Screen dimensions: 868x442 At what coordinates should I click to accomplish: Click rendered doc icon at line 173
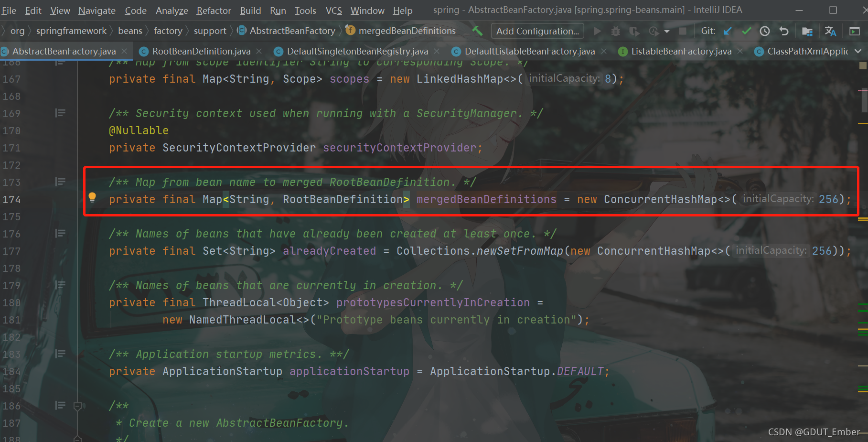pos(60,182)
